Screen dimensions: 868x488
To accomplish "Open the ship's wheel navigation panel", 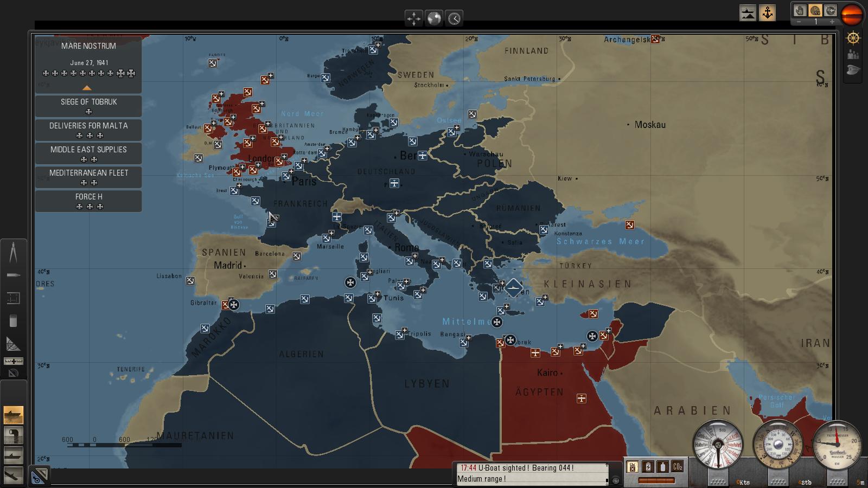I will (x=853, y=38).
